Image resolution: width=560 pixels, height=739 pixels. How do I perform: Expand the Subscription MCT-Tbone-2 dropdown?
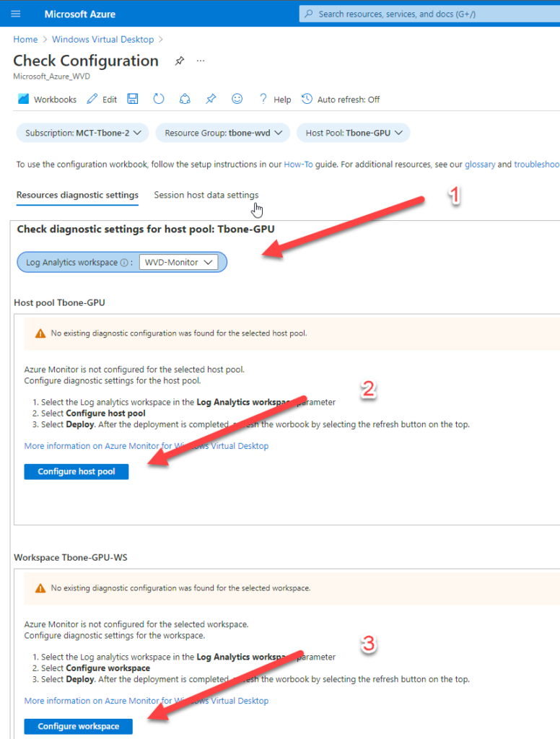pyautogui.click(x=83, y=133)
